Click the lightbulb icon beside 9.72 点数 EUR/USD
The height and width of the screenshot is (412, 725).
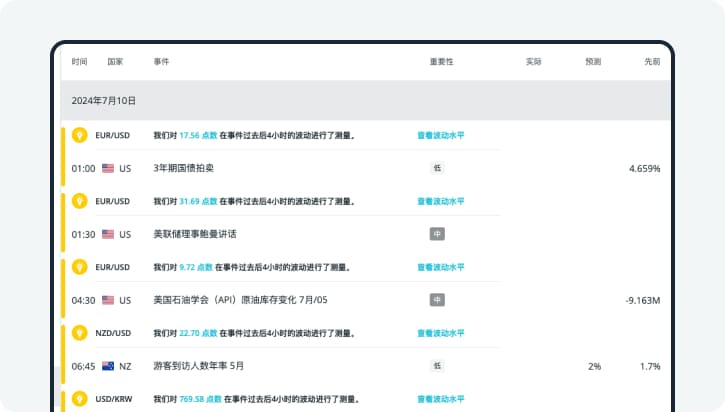pos(80,267)
